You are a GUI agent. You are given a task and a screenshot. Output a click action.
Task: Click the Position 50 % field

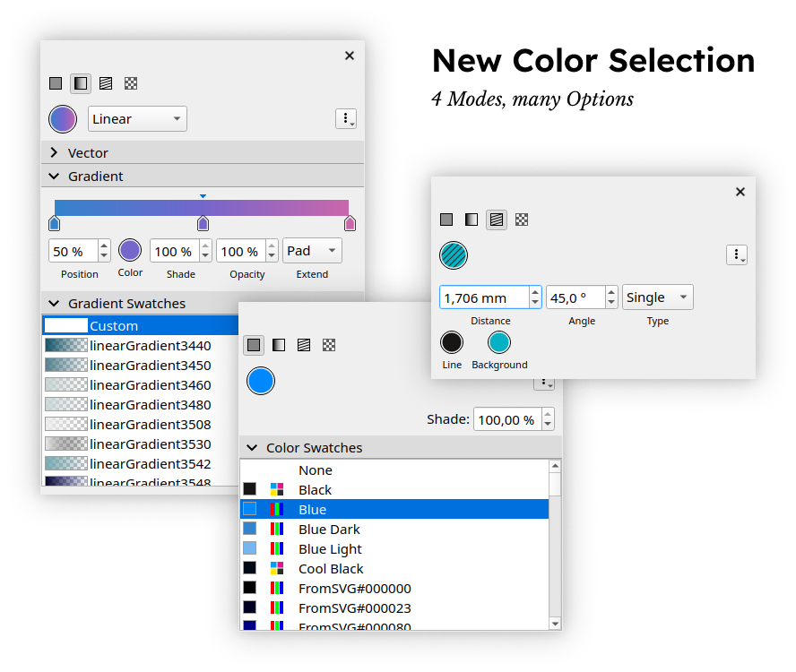pyautogui.click(x=79, y=251)
